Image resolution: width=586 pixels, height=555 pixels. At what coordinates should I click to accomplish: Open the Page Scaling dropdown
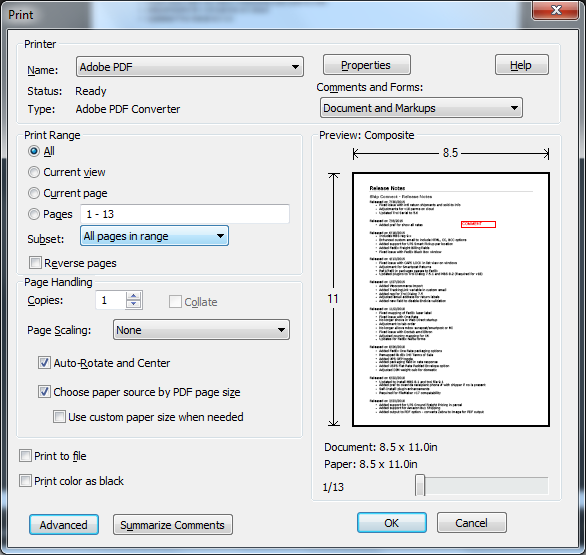[201, 330]
